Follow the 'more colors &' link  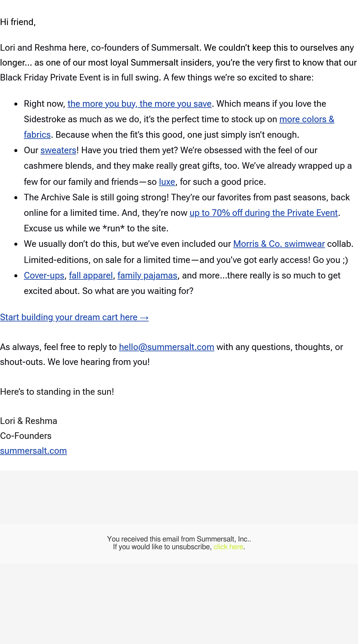307,119
